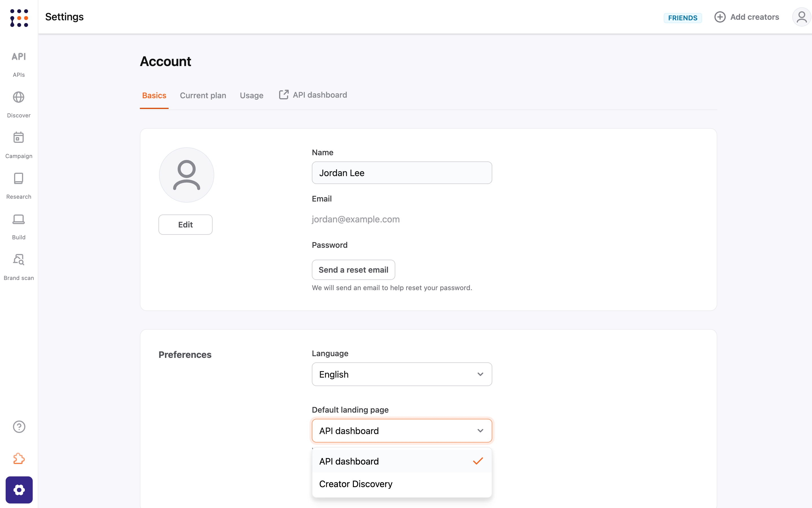Click the Account heading
812x508 pixels.
coord(166,61)
